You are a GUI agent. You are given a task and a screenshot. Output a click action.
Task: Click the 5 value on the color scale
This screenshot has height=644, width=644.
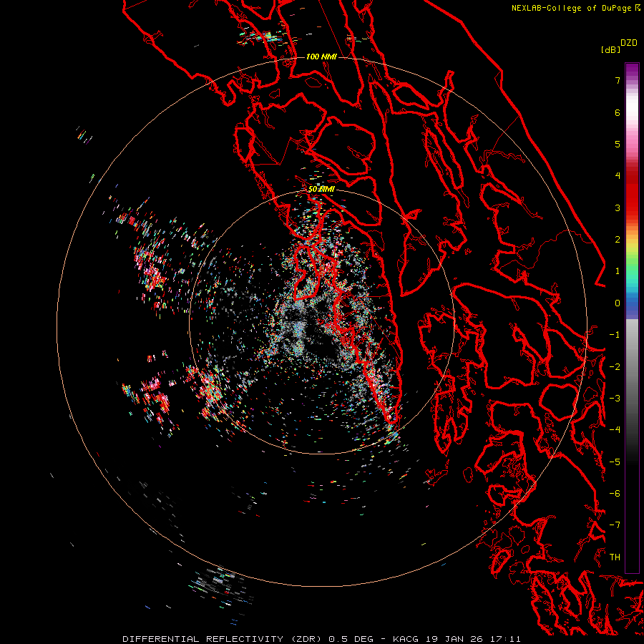click(618, 144)
